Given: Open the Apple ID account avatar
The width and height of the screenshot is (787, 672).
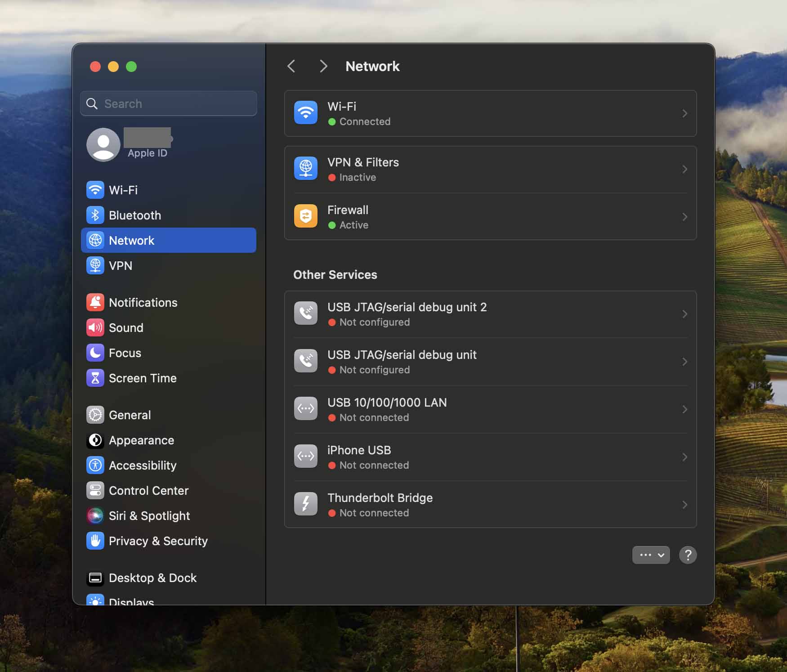Looking at the screenshot, I should (x=103, y=144).
